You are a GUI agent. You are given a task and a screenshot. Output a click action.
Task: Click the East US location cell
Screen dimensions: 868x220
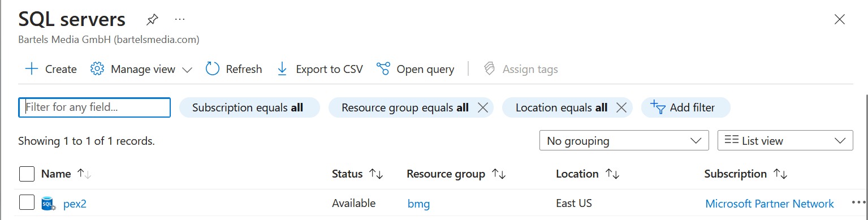pyautogui.click(x=574, y=203)
